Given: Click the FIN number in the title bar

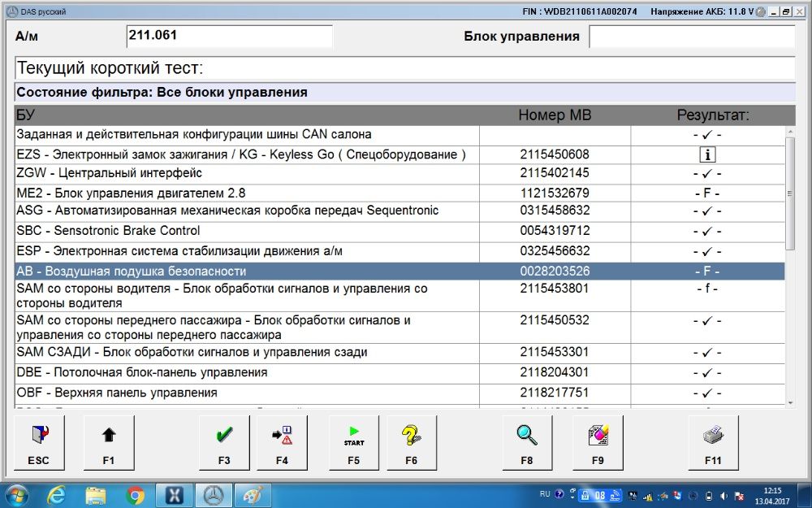Looking at the screenshot, I should pos(580,11).
